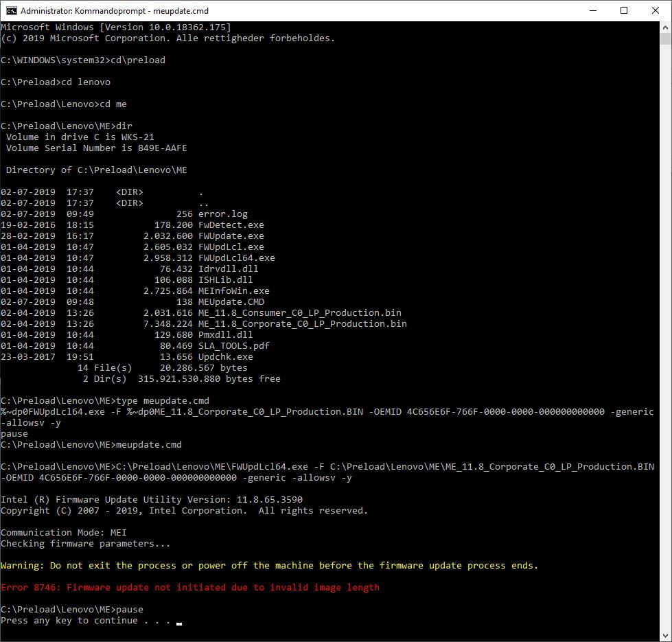The height and width of the screenshot is (642, 672).
Task: Click the Updchk.exe file name
Action: (226, 357)
